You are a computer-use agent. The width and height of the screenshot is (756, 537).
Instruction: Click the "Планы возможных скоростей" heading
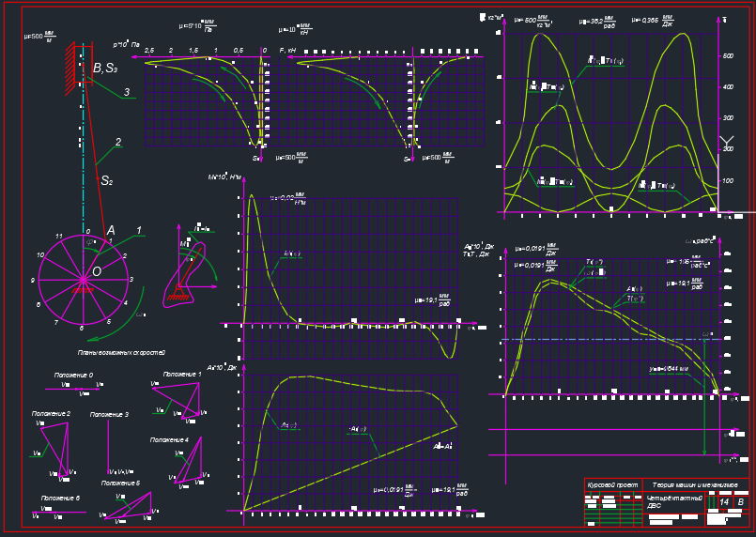(x=121, y=353)
